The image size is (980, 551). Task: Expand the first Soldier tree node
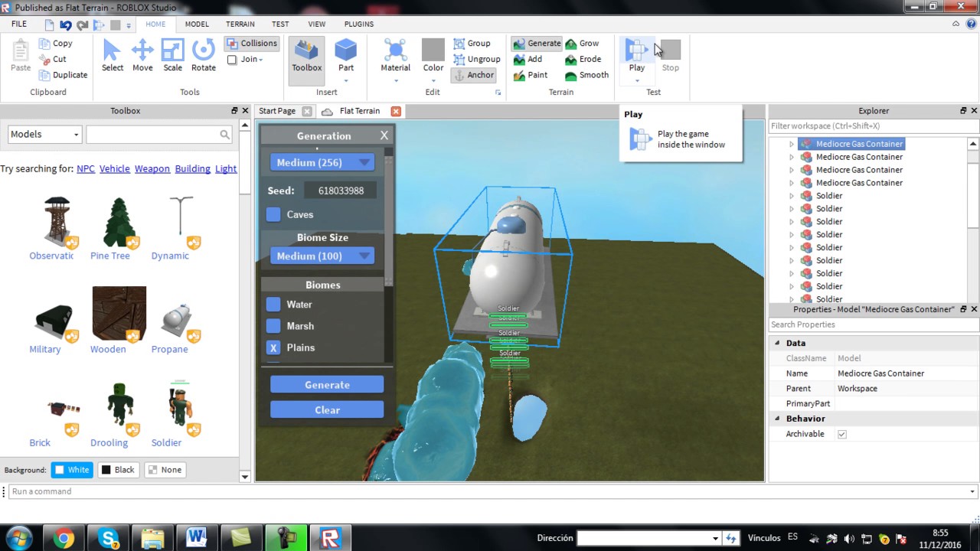click(792, 196)
